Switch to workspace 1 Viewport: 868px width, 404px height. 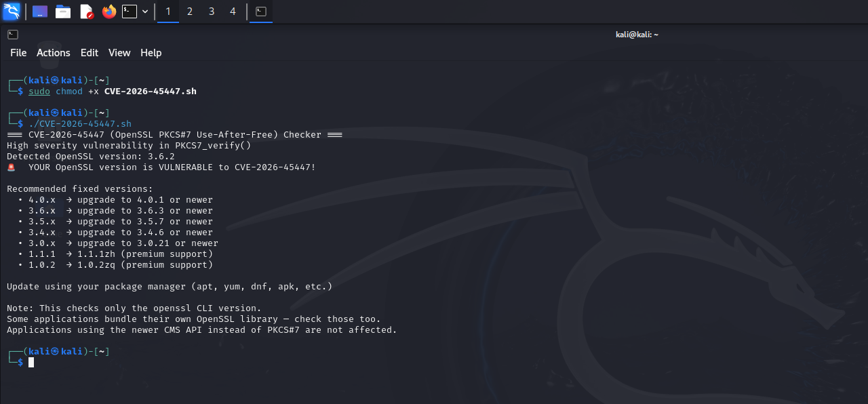[168, 12]
